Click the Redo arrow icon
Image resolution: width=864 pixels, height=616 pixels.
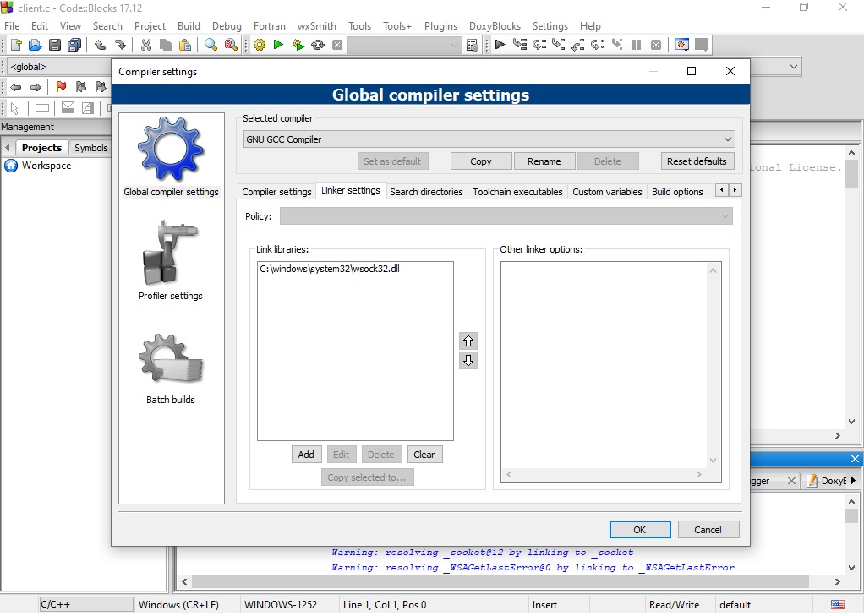pos(120,45)
